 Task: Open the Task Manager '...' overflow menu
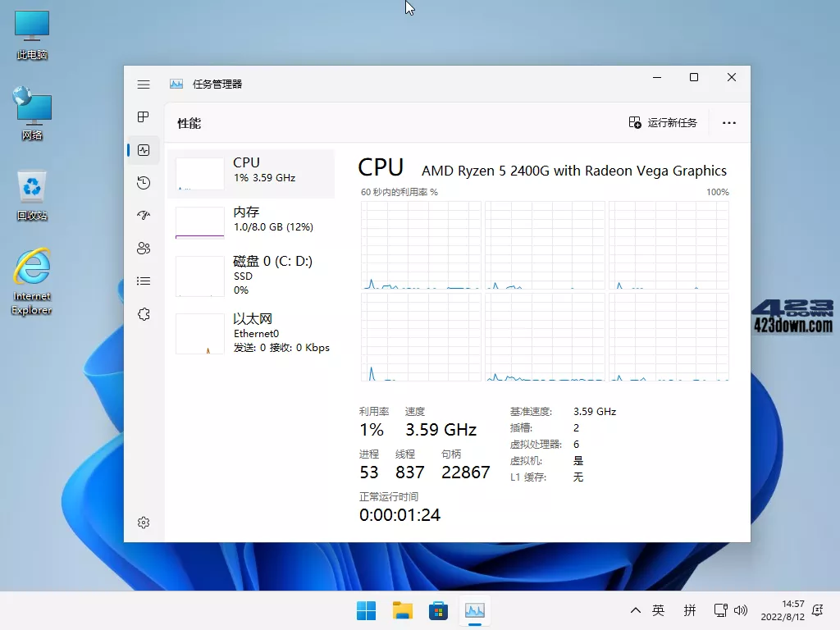pos(729,121)
